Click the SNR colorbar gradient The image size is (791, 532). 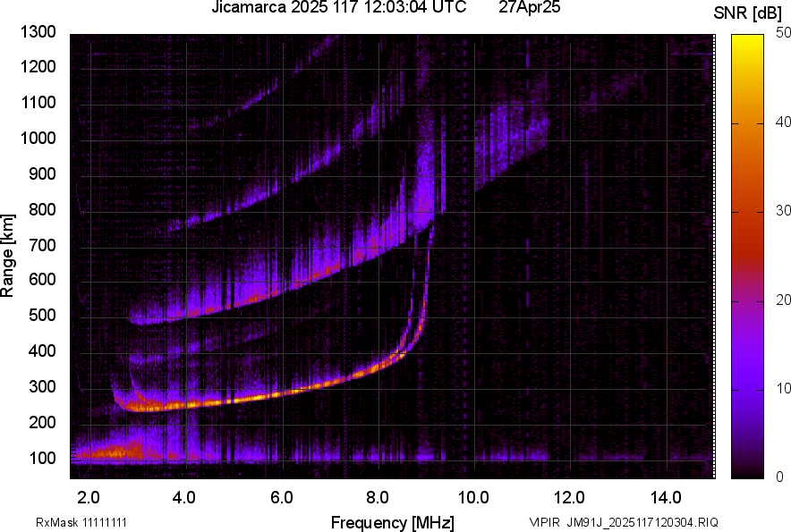[747, 257]
